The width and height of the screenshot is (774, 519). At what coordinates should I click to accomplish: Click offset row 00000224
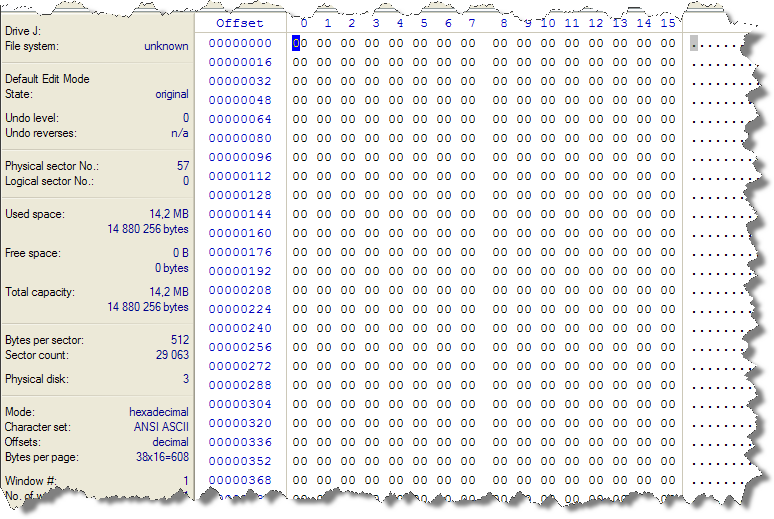point(240,309)
